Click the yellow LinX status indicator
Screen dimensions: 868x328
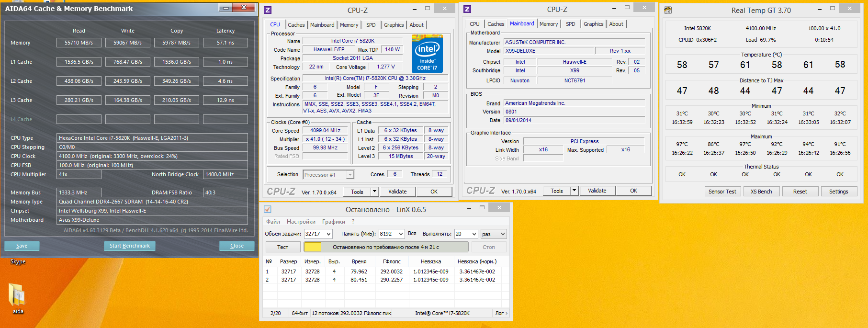point(313,247)
